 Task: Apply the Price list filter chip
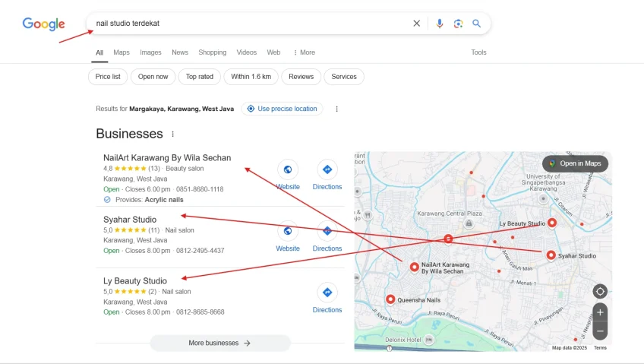coord(108,77)
